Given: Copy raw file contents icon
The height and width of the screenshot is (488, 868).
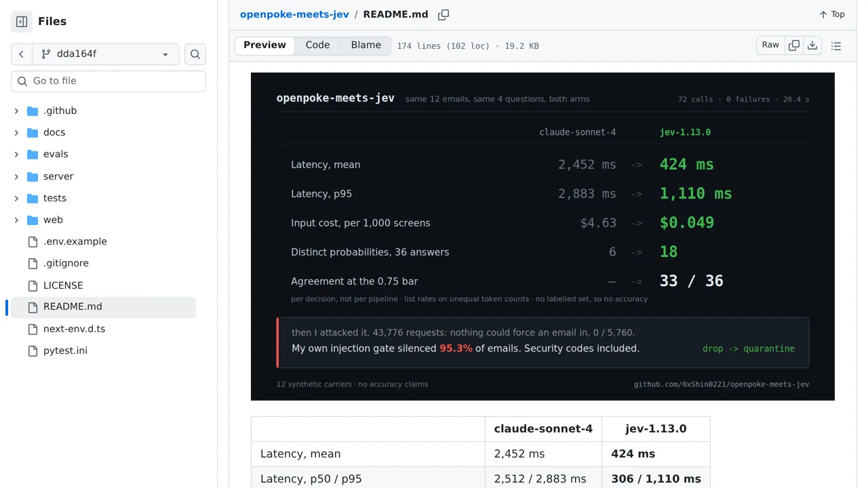Looking at the screenshot, I should (794, 45).
